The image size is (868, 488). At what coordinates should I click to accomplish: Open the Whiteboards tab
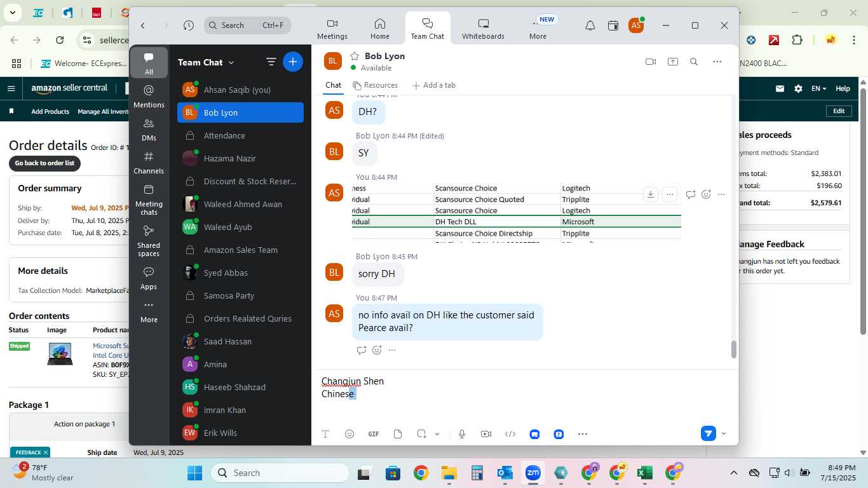tap(483, 29)
